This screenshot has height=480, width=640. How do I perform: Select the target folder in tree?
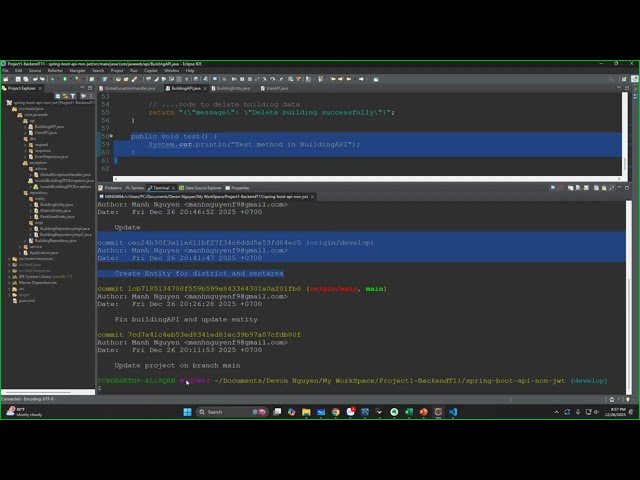click(24, 295)
